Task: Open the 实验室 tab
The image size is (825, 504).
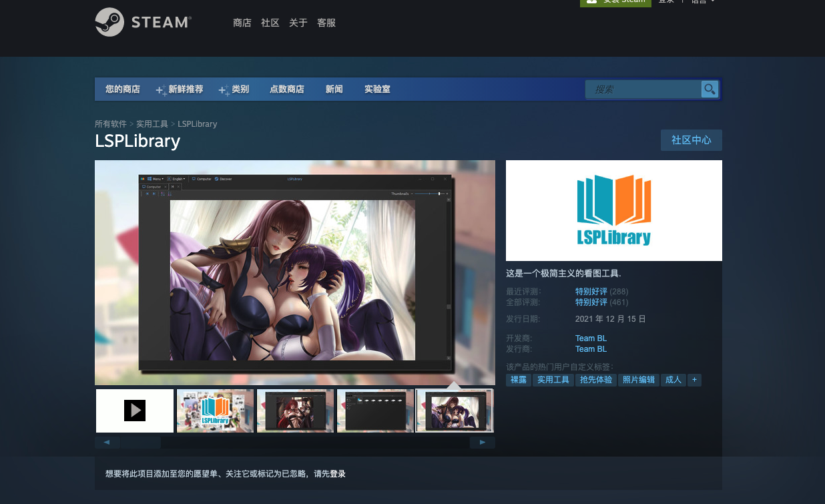Action: point(377,89)
